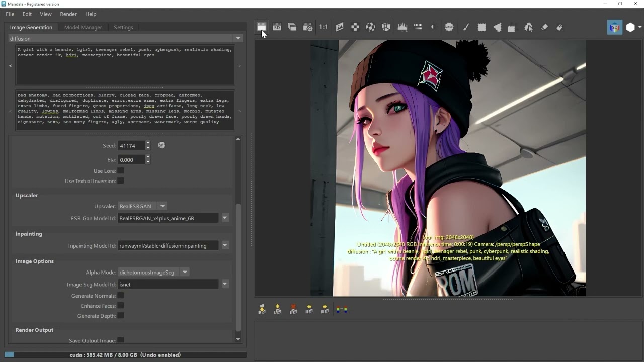Screen dimensions: 644x362
Task: Go to next image right-arrow icon
Action: click(325, 310)
